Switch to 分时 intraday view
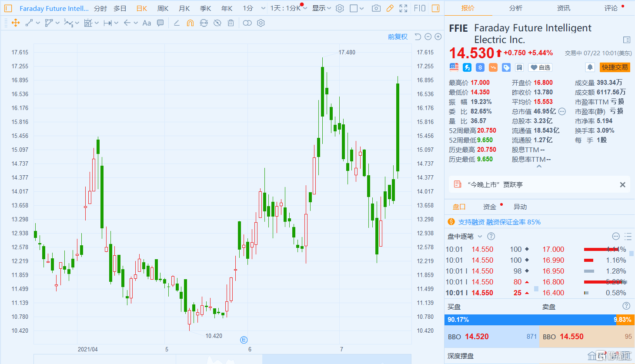This screenshot has width=635, height=364. [x=100, y=8]
